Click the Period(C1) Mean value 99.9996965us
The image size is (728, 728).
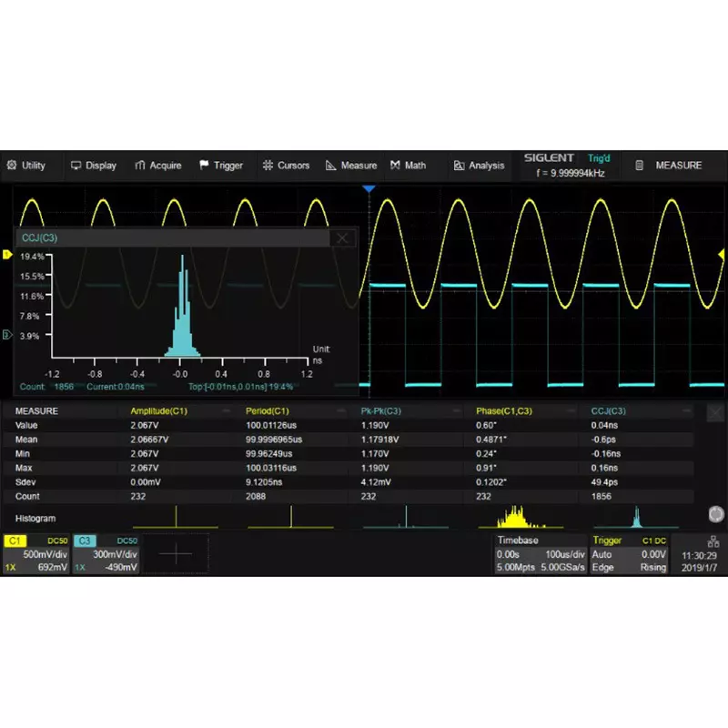tap(274, 440)
